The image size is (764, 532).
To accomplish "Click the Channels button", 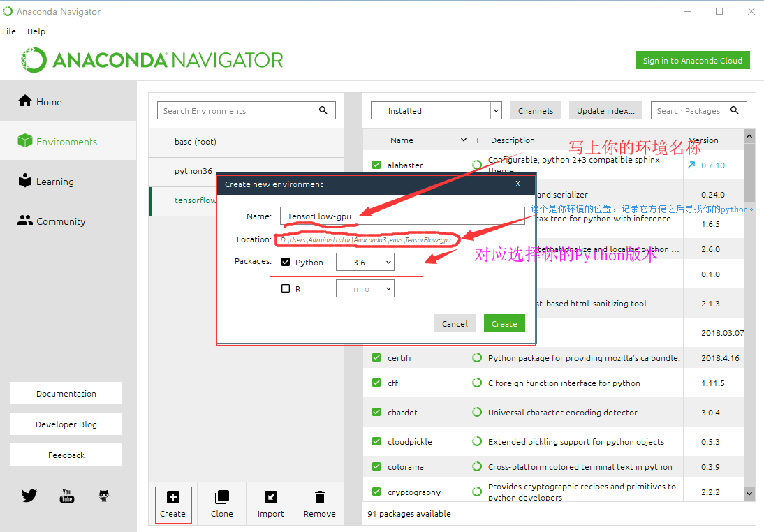I will (536, 110).
